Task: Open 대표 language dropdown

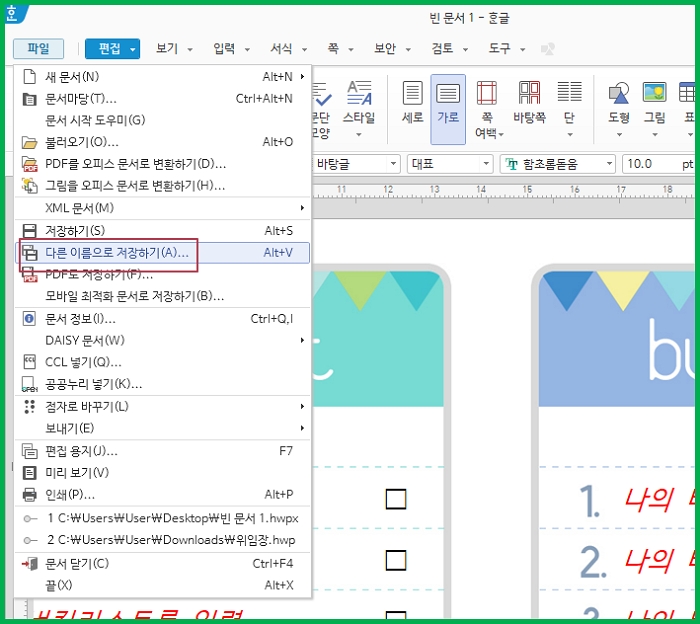Action: [486, 164]
